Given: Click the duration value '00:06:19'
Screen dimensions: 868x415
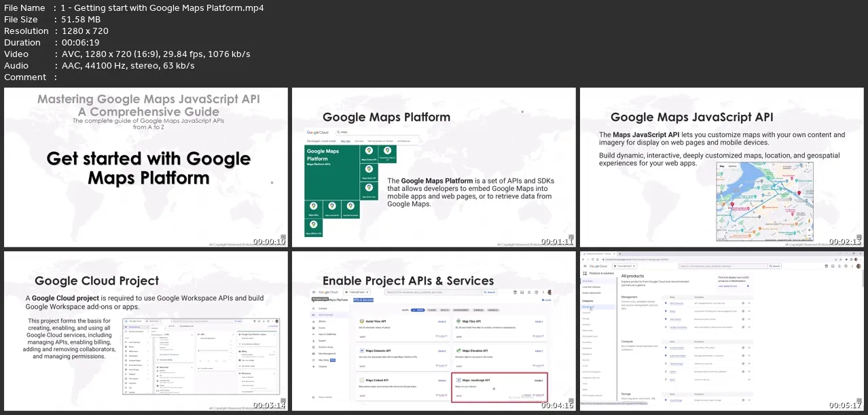Looking at the screenshot, I should pyautogui.click(x=80, y=42).
